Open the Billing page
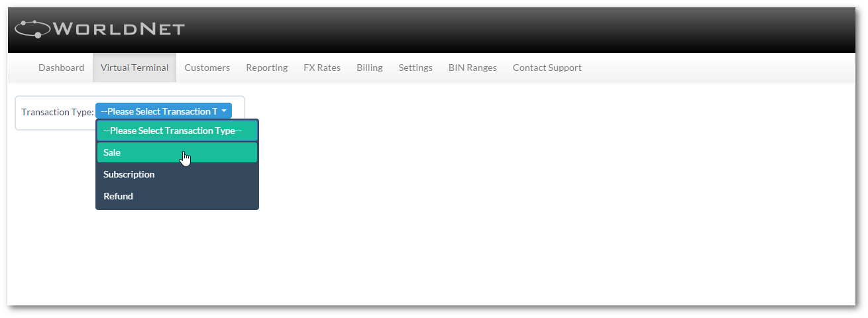Viewport: 868px width, 318px height. 370,68
